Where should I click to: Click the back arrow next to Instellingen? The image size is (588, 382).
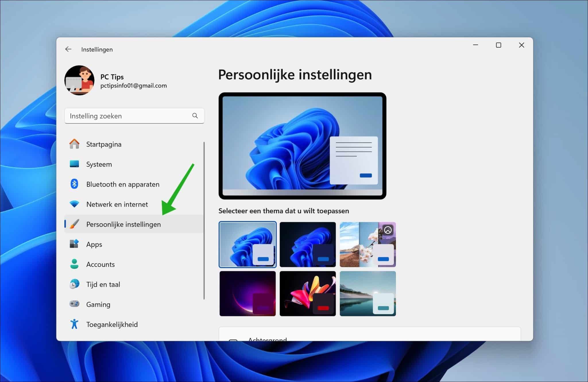[68, 49]
